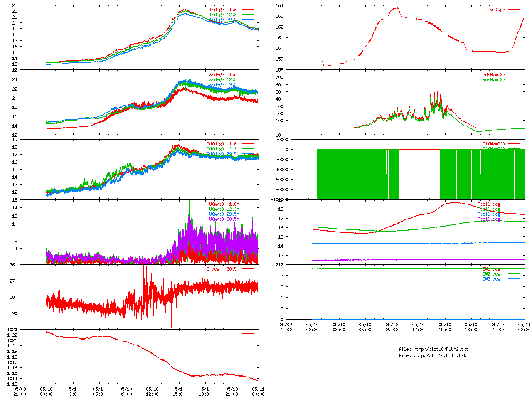Select the GW3(deg) legend label

pos(492,279)
